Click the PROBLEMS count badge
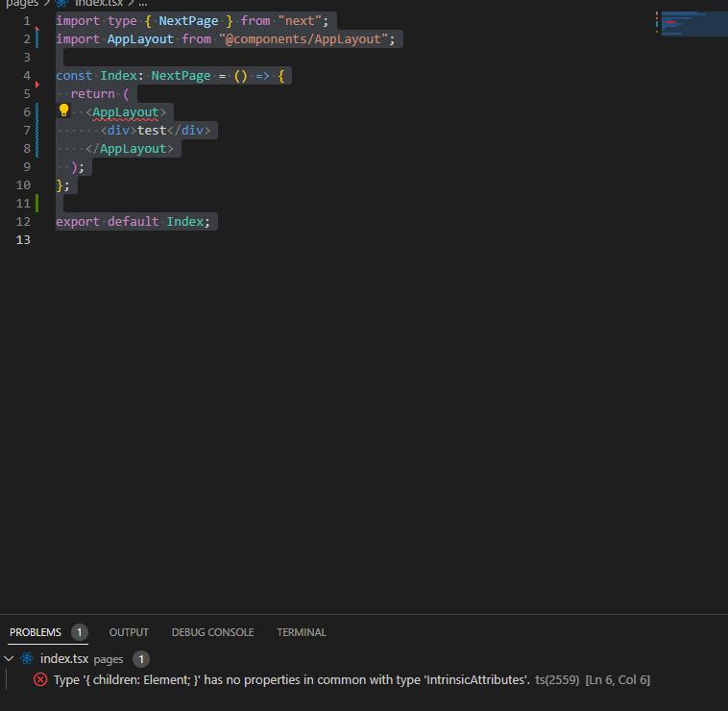The image size is (728, 711). 80,632
